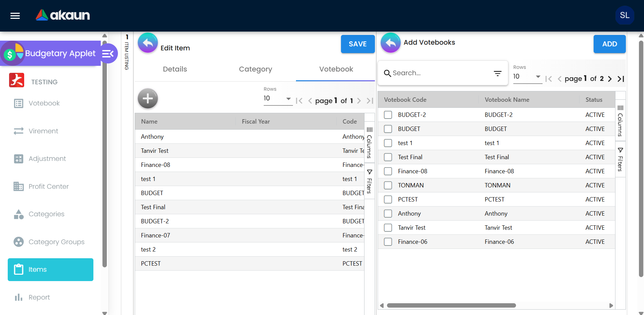The image size is (644, 315).
Task: Open the hamburger navigation menu
Action: 15,15
